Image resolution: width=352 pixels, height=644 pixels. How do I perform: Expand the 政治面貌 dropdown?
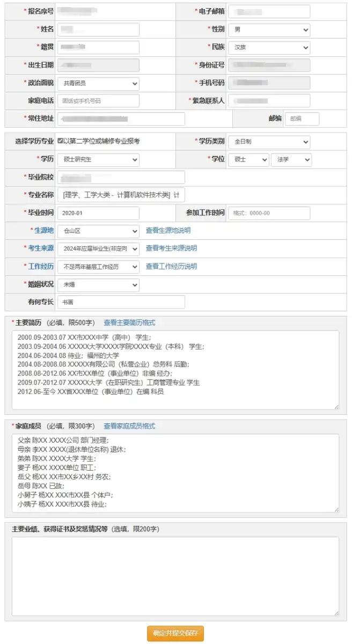click(98, 83)
